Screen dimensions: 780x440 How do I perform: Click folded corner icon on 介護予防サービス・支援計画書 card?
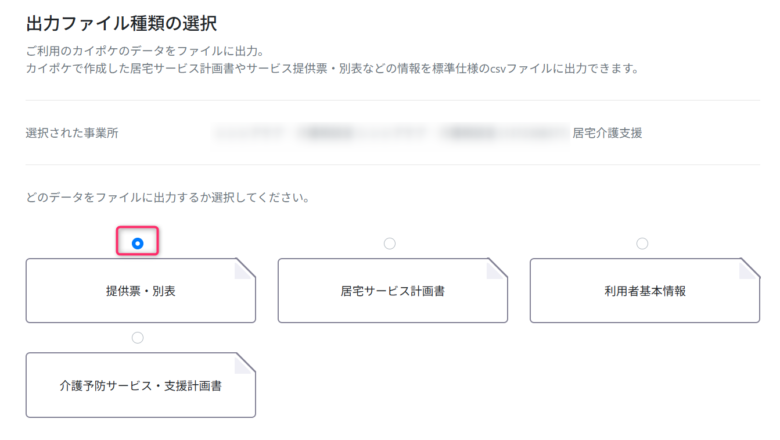[245, 363]
